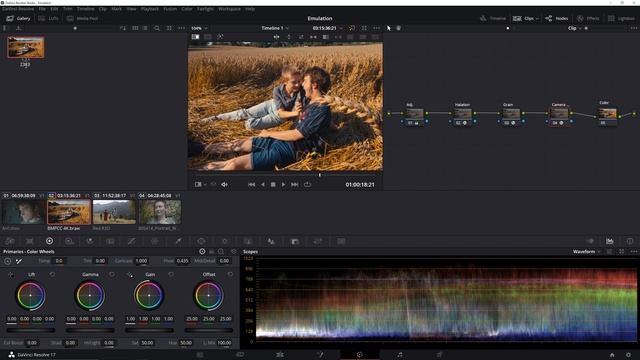Open the viewer options three-dots menu

pos(376,28)
